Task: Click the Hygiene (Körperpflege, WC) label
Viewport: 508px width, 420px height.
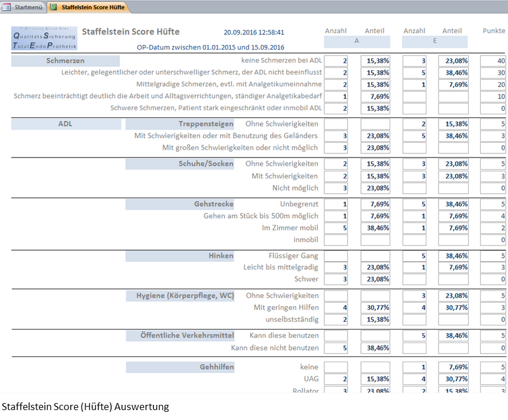Action: (x=181, y=296)
